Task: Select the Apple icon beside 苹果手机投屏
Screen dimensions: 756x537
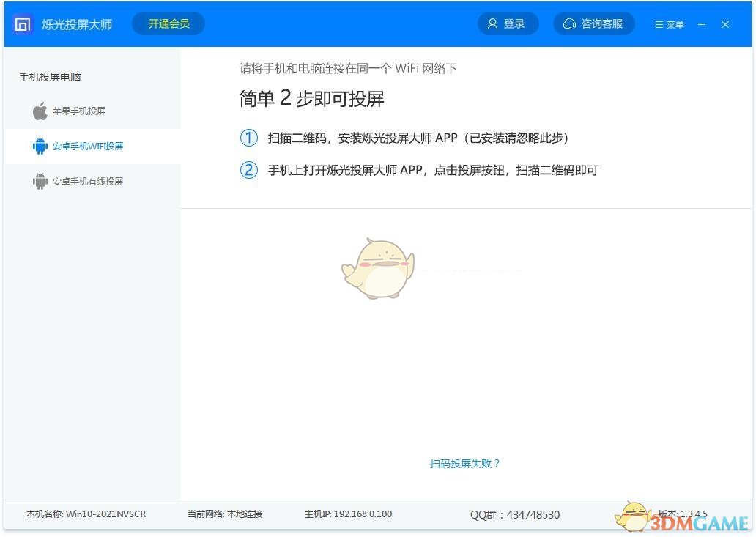Action: (39, 111)
